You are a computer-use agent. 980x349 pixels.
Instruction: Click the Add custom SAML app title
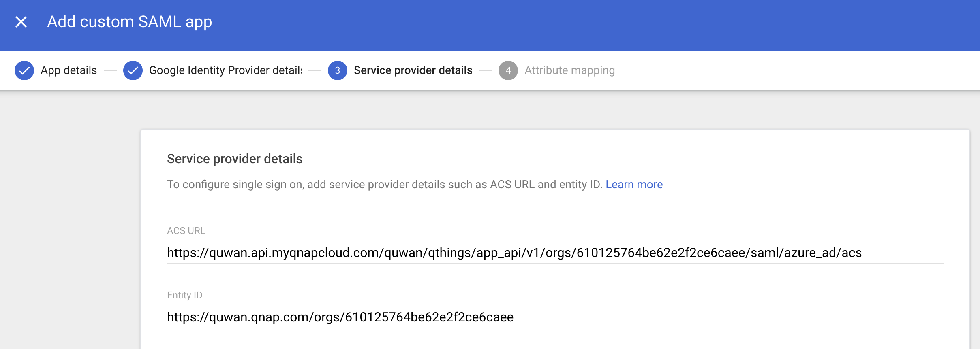pyautogui.click(x=130, y=22)
